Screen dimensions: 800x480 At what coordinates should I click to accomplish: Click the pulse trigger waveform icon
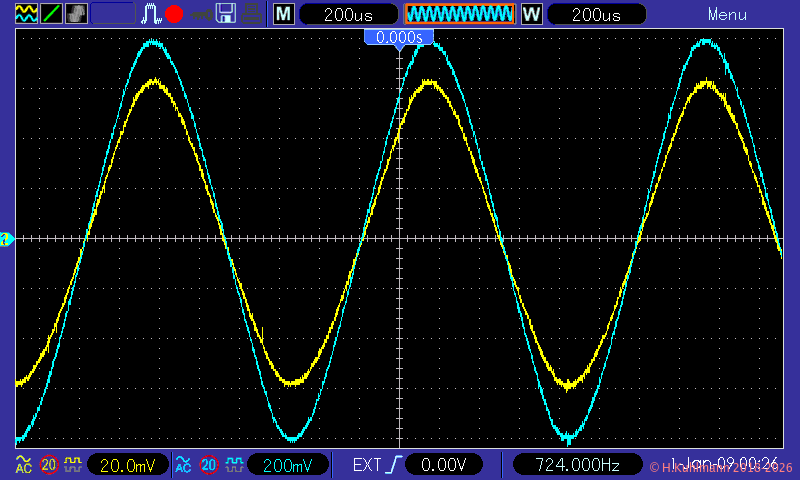pyautogui.click(x=151, y=14)
